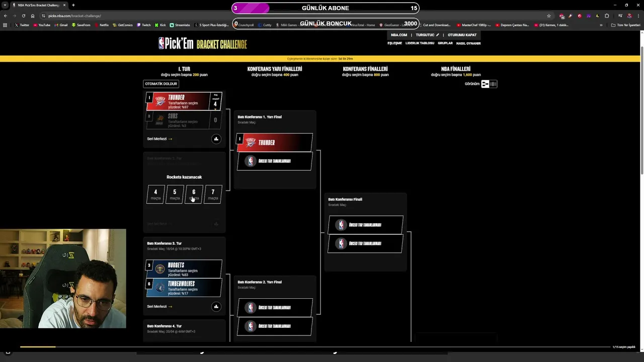Open the Tüm Yer İşaretleri folder

pos(625,25)
